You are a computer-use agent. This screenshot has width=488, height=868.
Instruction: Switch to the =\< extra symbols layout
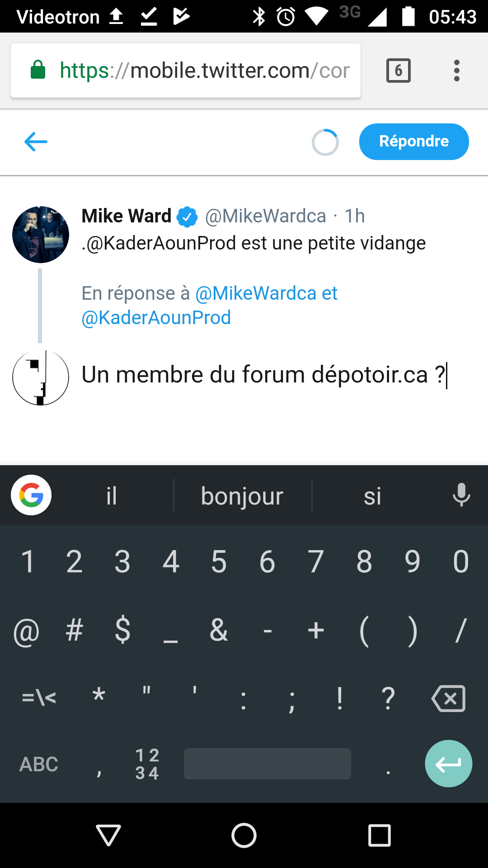pos(39,698)
